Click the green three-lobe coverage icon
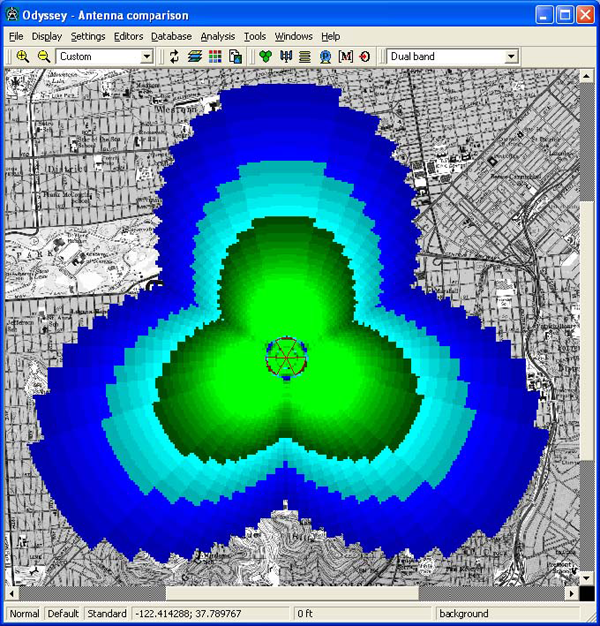The width and height of the screenshot is (600, 626). [265, 57]
